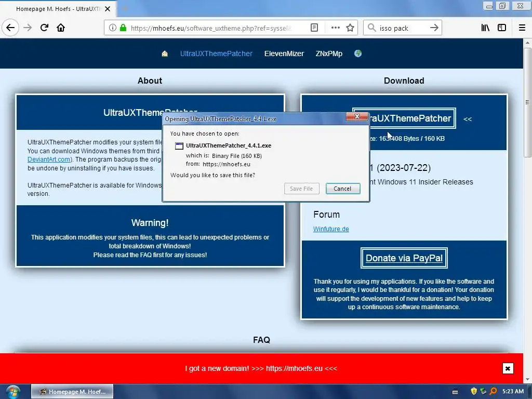
Task: Open the browser home page
Action: [61, 28]
